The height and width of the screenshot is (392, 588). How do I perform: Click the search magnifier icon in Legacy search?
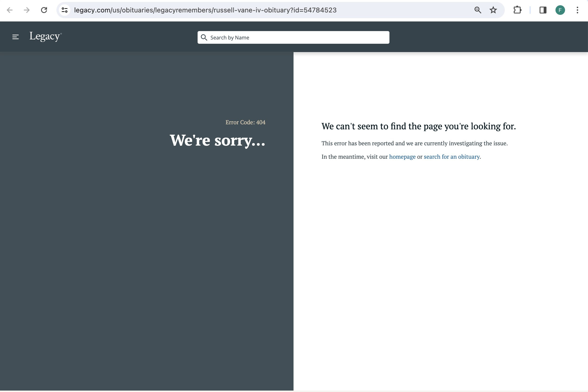204,38
